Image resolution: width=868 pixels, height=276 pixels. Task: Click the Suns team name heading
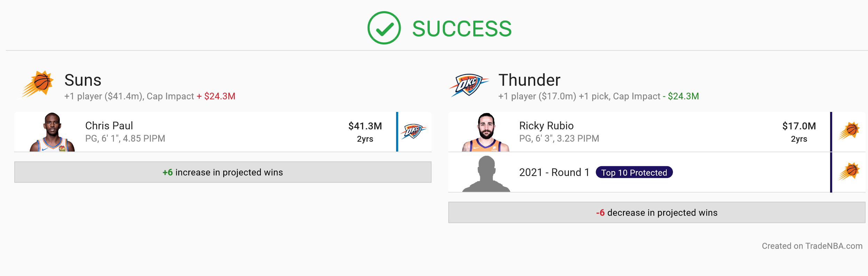click(83, 80)
